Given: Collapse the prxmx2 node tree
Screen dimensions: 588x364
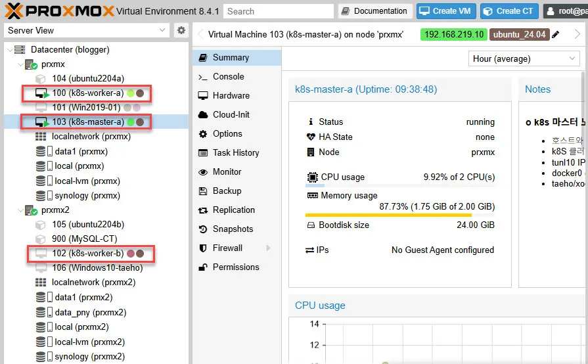Looking at the screenshot, I should pyautogui.click(x=19, y=210).
